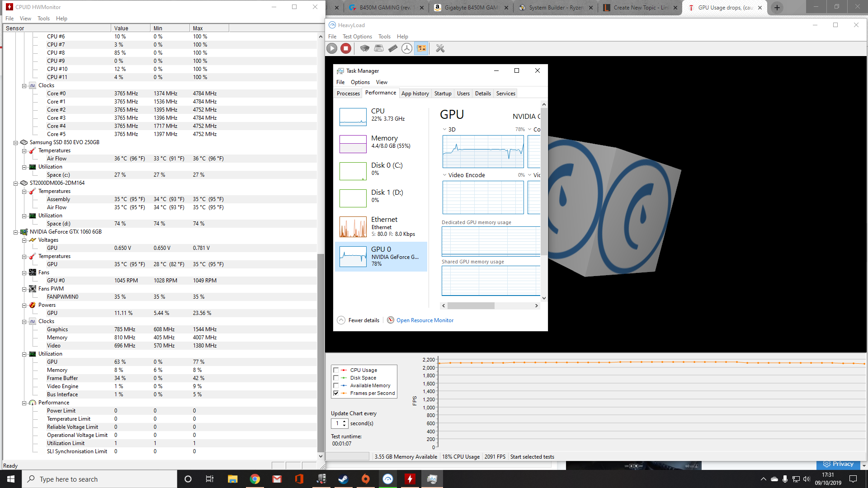This screenshot has height=488, width=868.
Task: Collapse Task Manager with Fewer details
Action: click(x=359, y=320)
